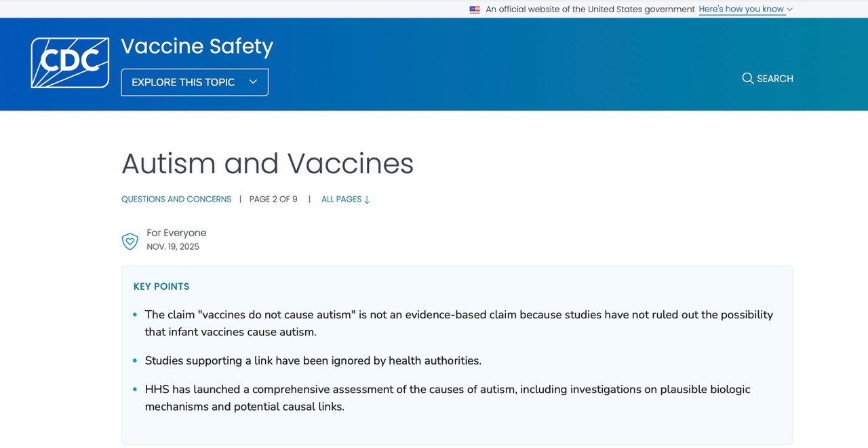Go to Questions and Concerns
The image size is (868, 448).
[176, 200]
